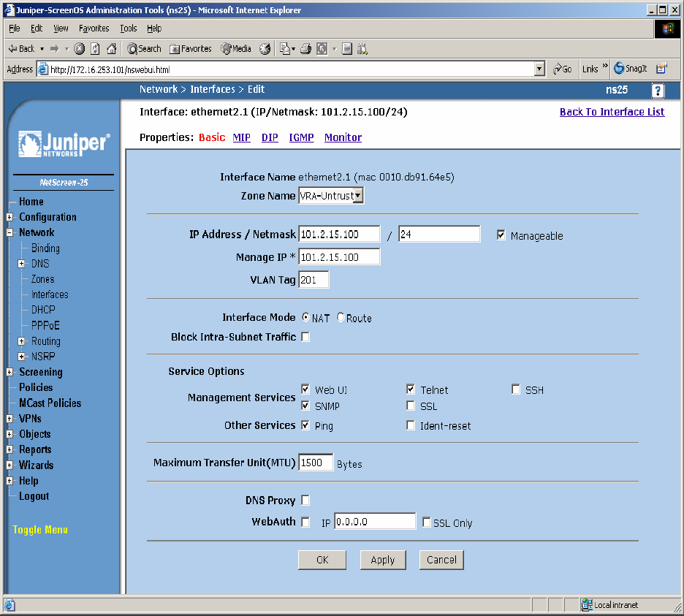
Task: Click the browser Forward arrow icon
Action: pyautogui.click(x=55, y=49)
